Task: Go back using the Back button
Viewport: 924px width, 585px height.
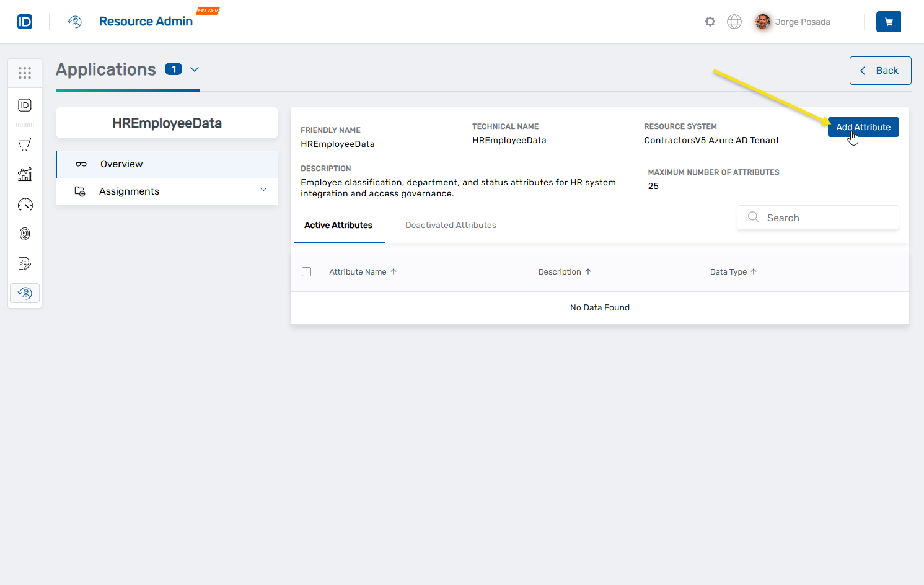Action: click(880, 71)
